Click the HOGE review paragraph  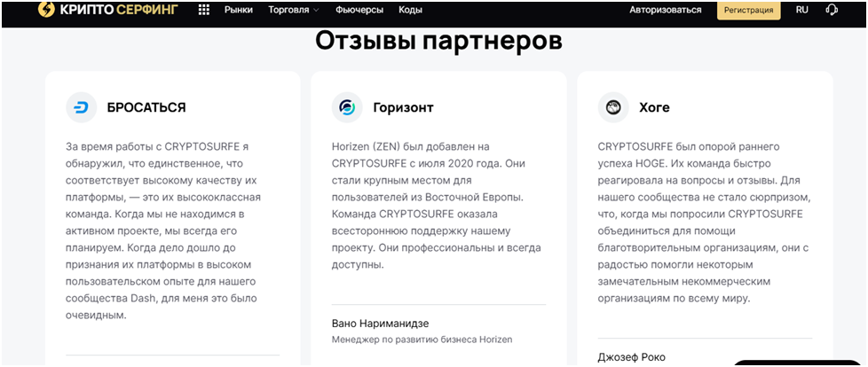tap(705, 223)
